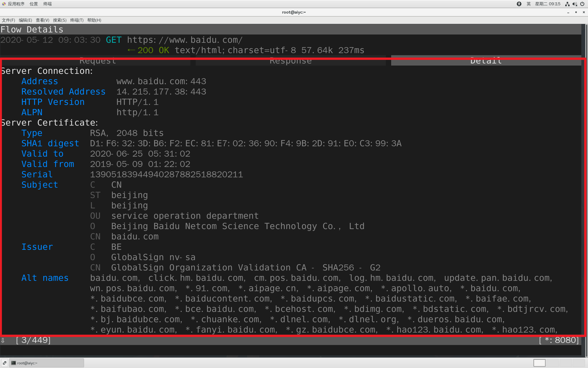Open the 文件(F) menu
Screen dimensions: 588x368
(8, 20)
